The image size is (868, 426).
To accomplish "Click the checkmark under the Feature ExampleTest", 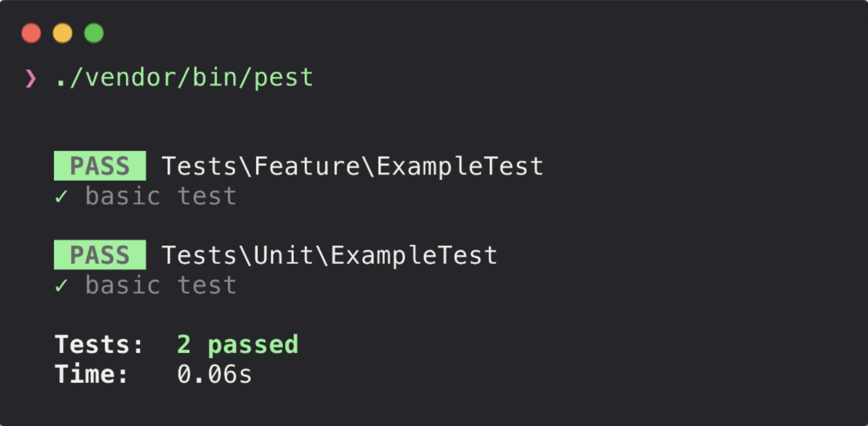I will [x=61, y=197].
